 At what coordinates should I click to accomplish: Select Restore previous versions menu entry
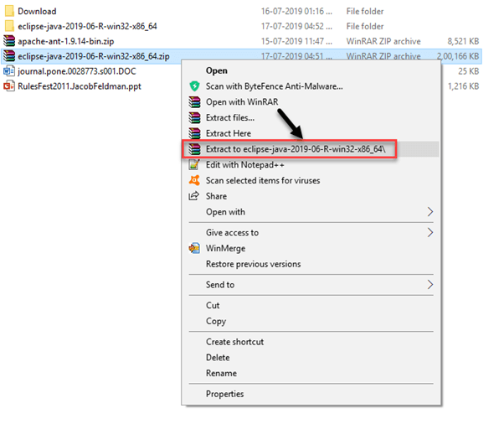(253, 264)
